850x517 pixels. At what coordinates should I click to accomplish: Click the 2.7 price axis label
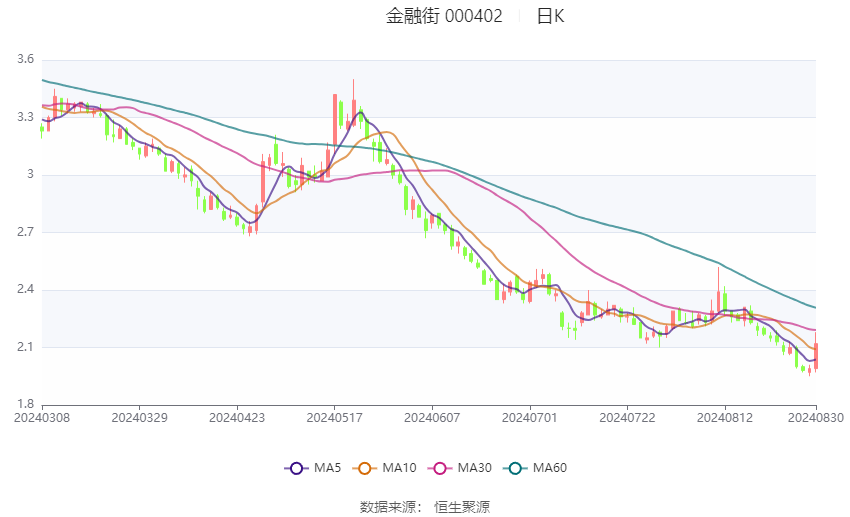tap(25, 232)
